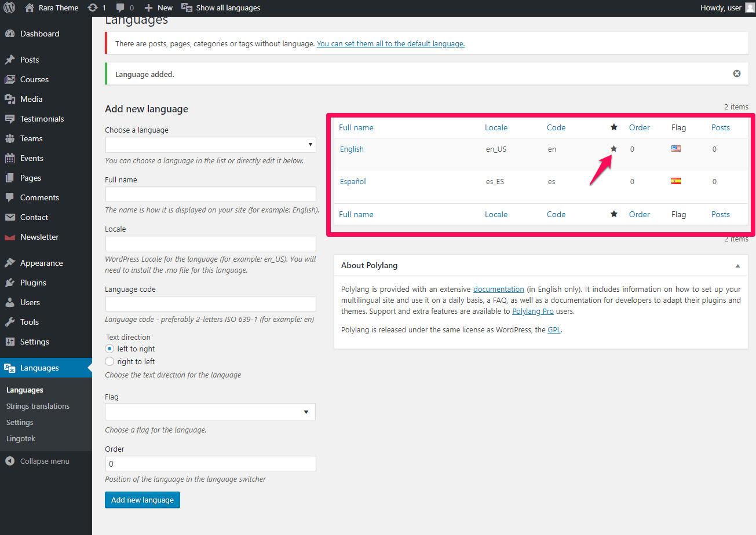Open the updates icon in admin bar
756x535 pixels.
click(93, 8)
